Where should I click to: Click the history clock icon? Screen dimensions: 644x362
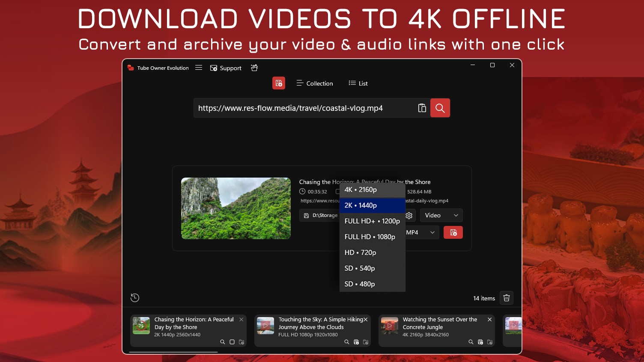click(135, 298)
